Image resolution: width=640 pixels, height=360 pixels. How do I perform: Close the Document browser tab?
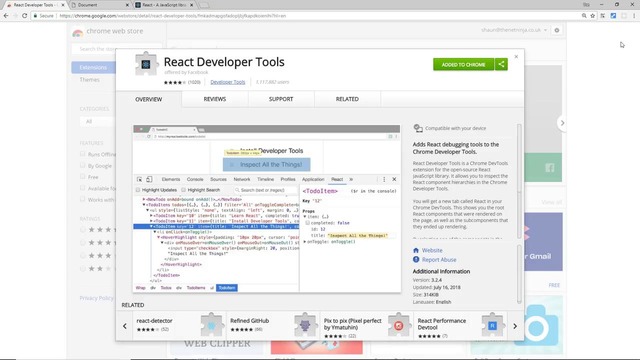coord(127,5)
